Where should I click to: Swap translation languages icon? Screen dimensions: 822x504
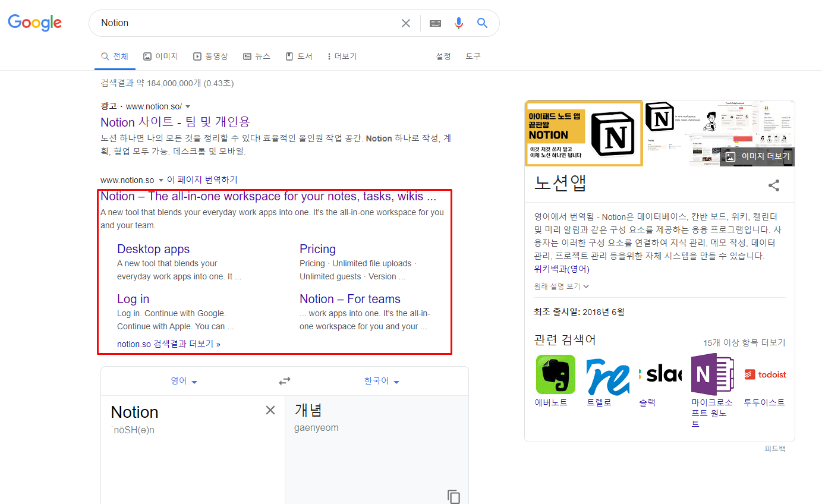[x=285, y=381]
